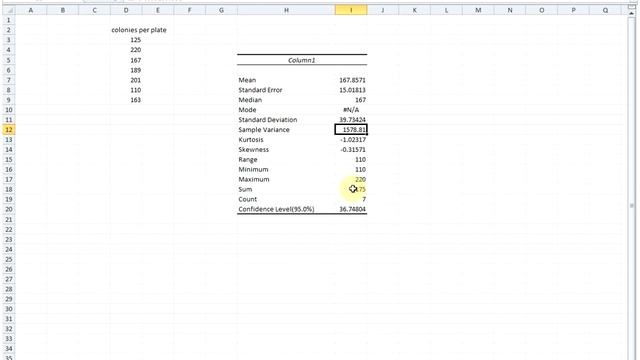Select the count value 7

click(351, 199)
